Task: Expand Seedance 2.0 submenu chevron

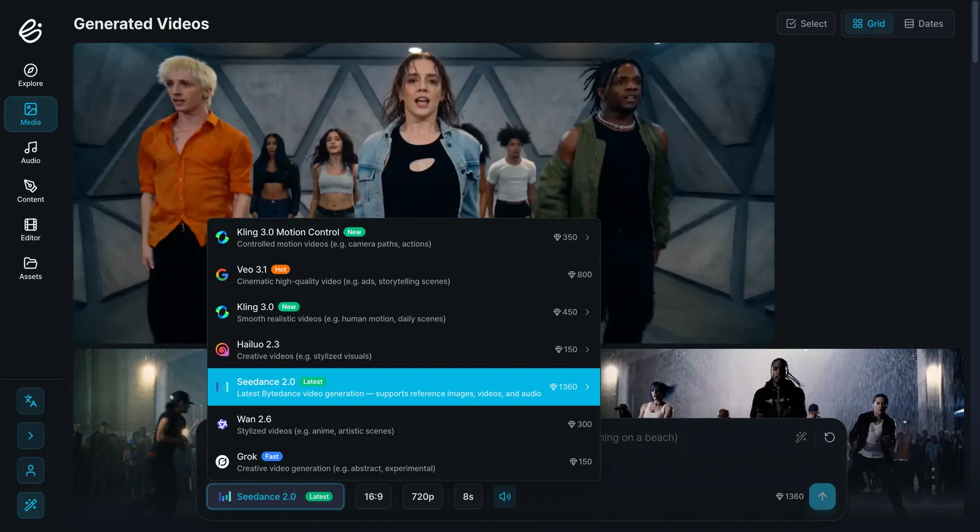Action: pyautogui.click(x=587, y=387)
